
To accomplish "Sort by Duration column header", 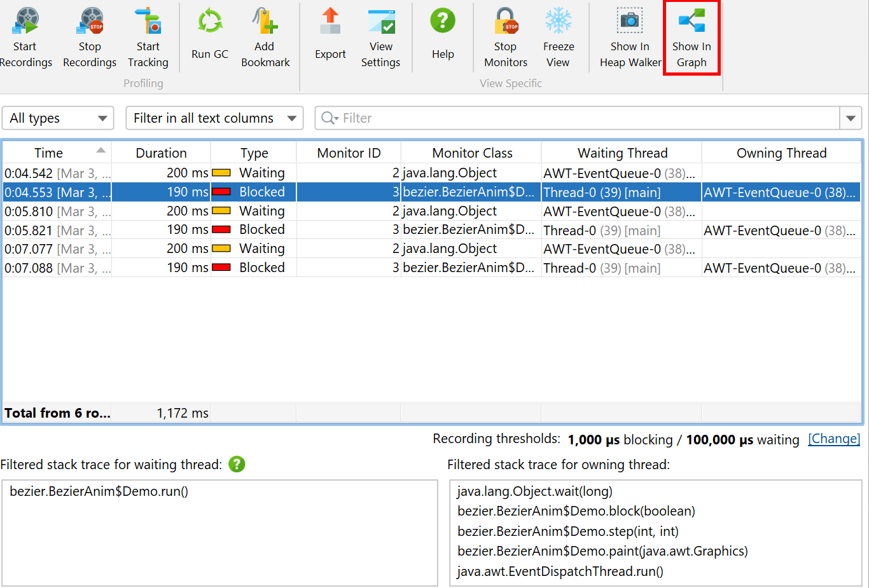I will [161, 153].
